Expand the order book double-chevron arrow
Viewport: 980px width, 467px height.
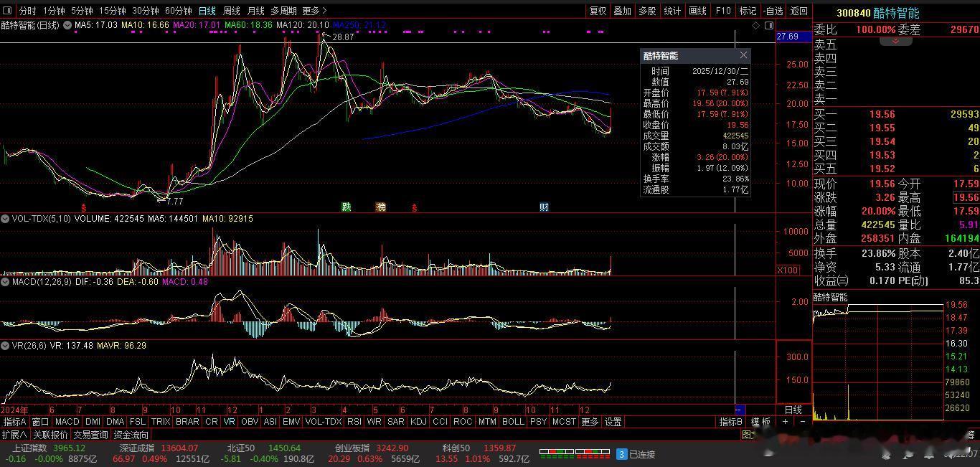coord(895,42)
